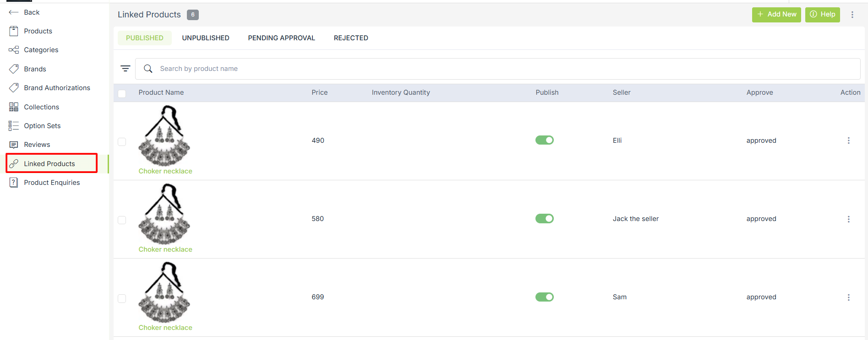Image resolution: width=868 pixels, height=340 pixels.
Task: Open action menu for Elli's row
Action: (x=848, y=140)
